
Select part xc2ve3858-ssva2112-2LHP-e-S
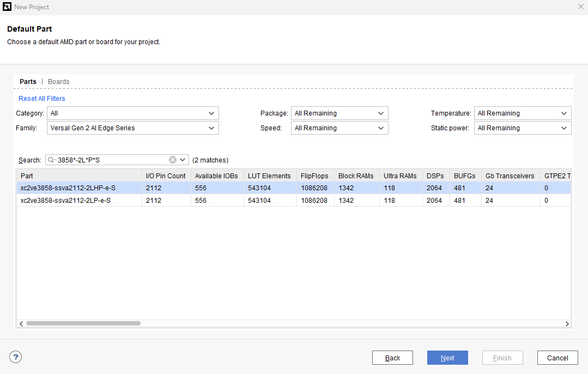point(294,188)
